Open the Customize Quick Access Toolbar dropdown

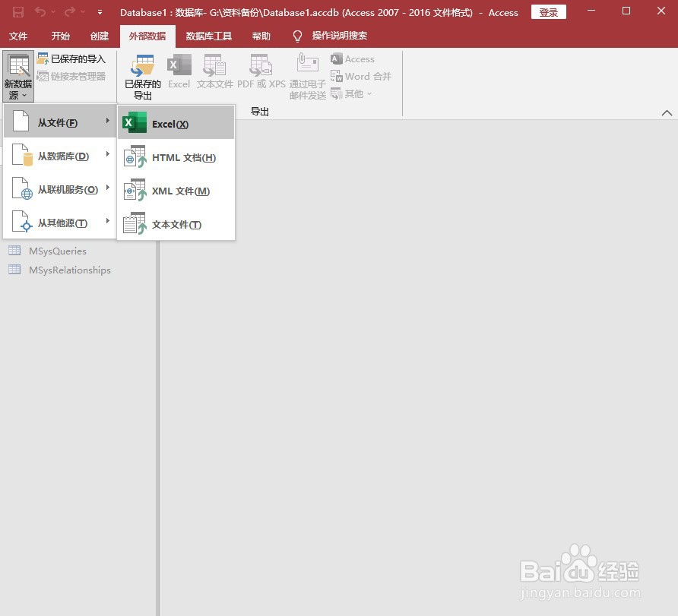pos(100,12)
